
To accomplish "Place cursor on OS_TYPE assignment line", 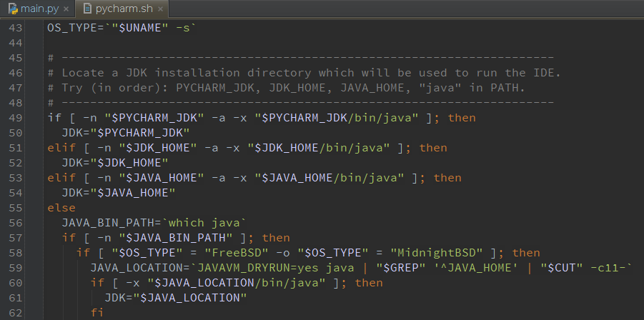I will point(122,29).
